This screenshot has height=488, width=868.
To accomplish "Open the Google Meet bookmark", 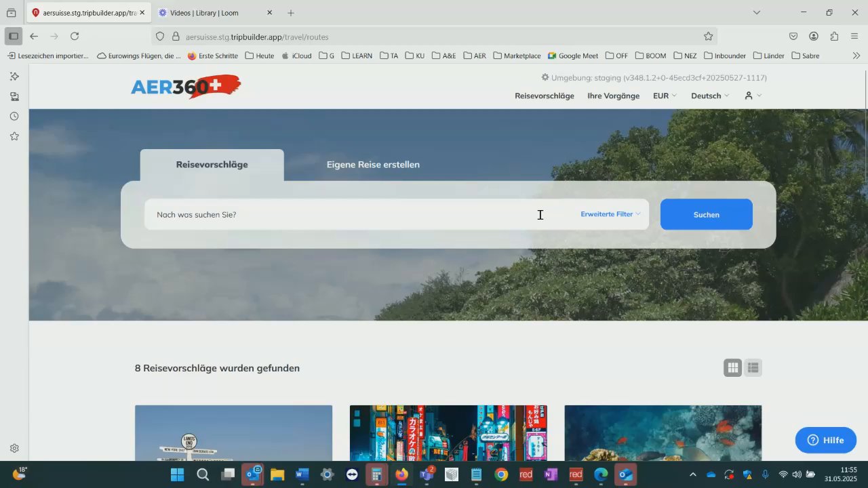I will (573, 56).
